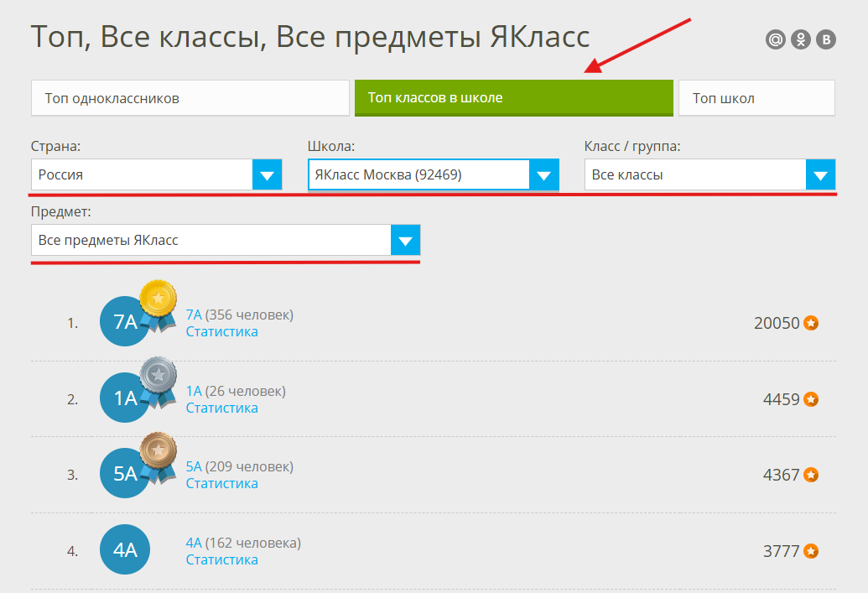Click rank number 3.

click(x=72, y=475)
